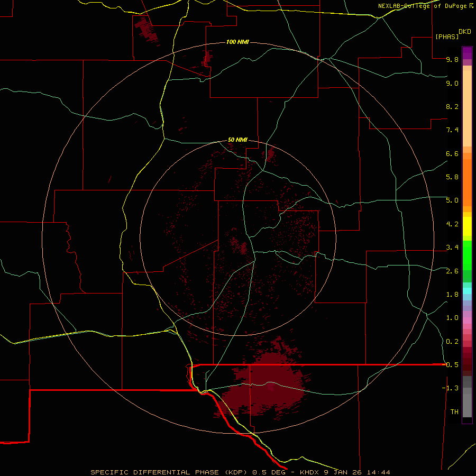Select the 0.5 DEG elevation in caption

pyautogui.click(x=269, y=472)
